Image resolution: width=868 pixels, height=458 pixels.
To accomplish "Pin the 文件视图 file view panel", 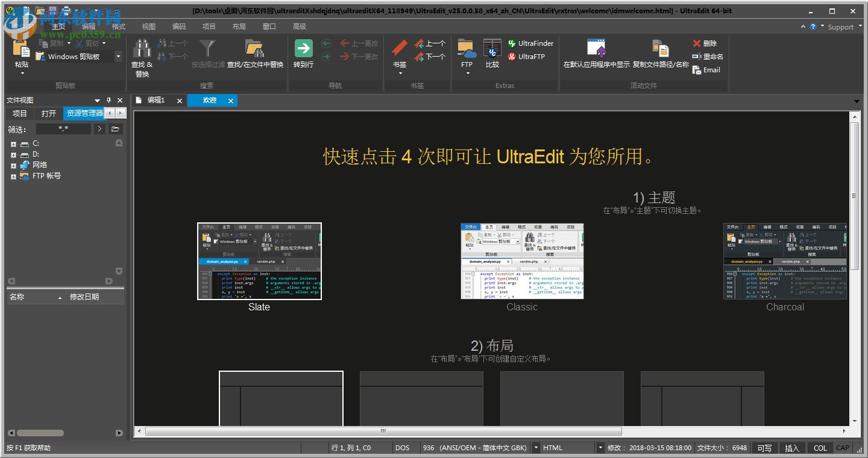I will pyautogui.click(x=108, y=101).
